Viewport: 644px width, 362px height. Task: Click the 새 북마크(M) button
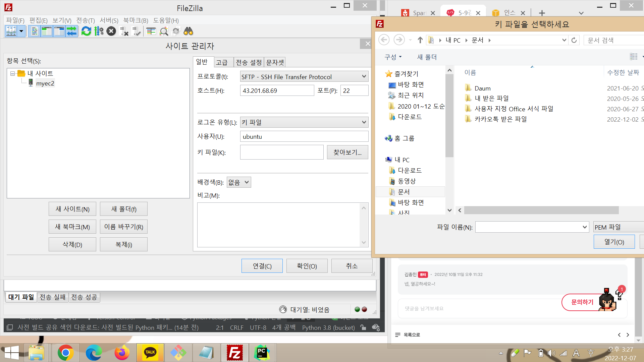pos(72,227)
